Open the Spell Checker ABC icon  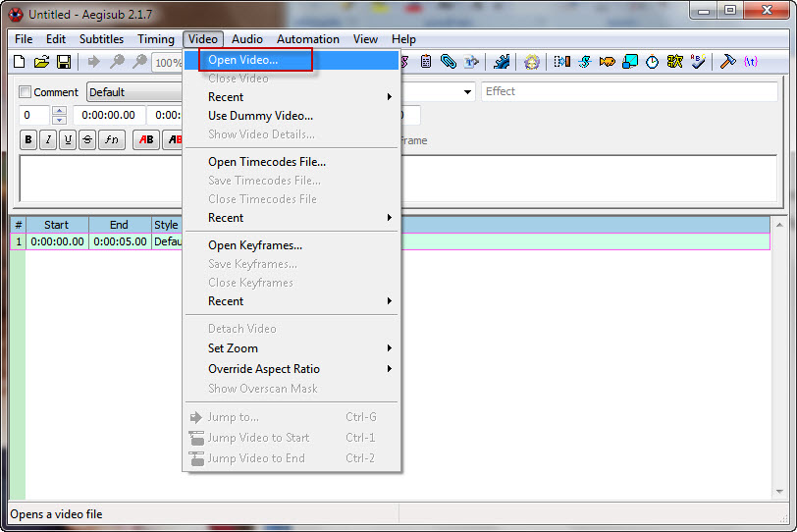pyautogui.click(x=698, y=62)
